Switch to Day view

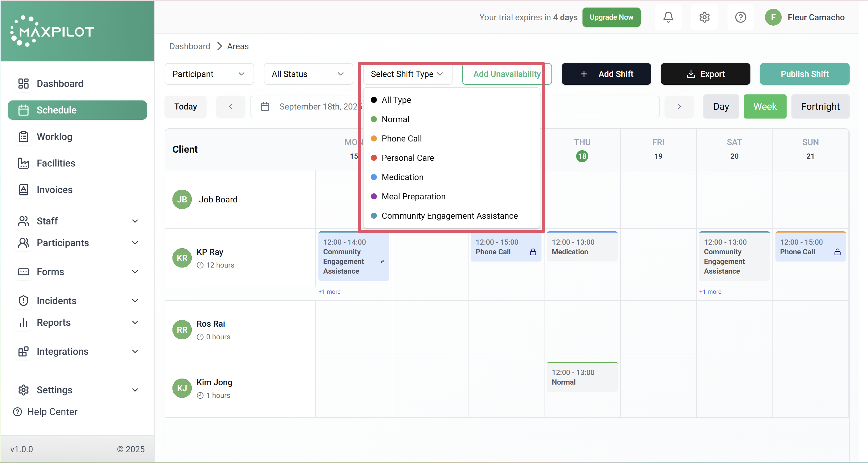(x=721, y=106)
